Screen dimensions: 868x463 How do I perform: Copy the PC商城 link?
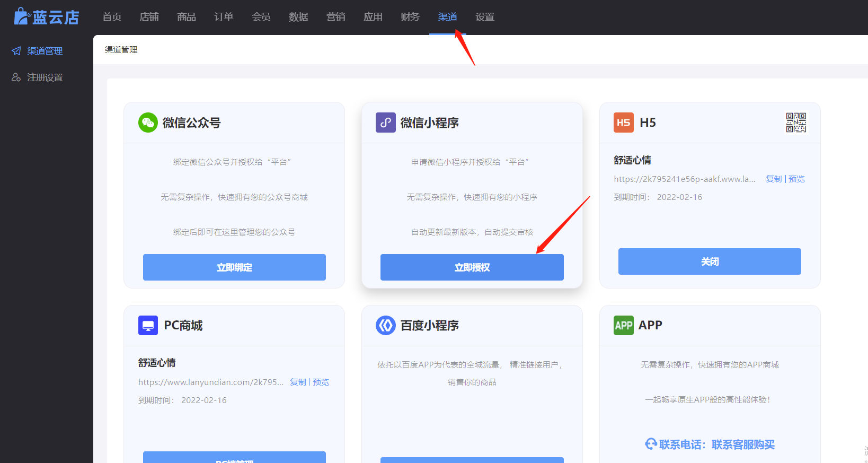click(x=298, y=382)
